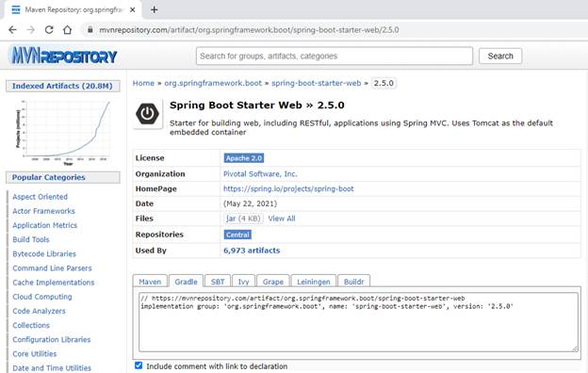Open the SBT tab
Screen dimensions: 588x373
click(x=218, y=282)
